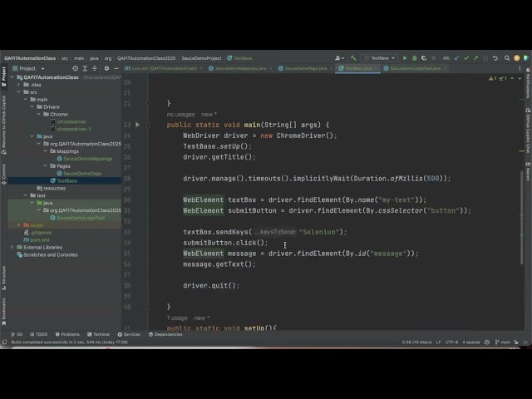Screen dimensions: 532x399
Task: Open the Terminal tool window tab
Action: coord(98,334)
